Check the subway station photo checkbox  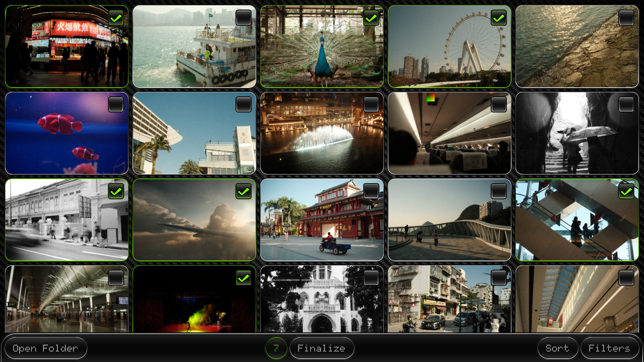[116, 278]
